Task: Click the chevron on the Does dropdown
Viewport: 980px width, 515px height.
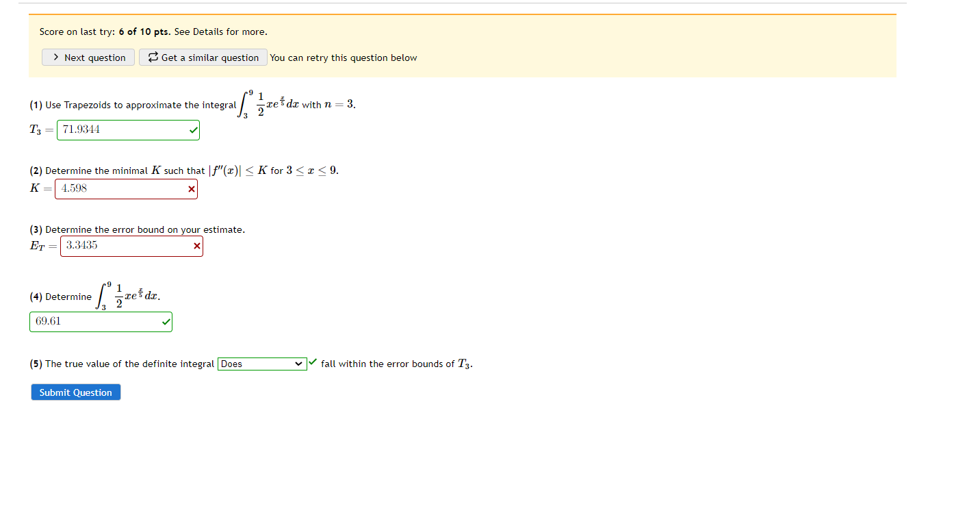Action: pyautogui.click(x=300, y=364)
